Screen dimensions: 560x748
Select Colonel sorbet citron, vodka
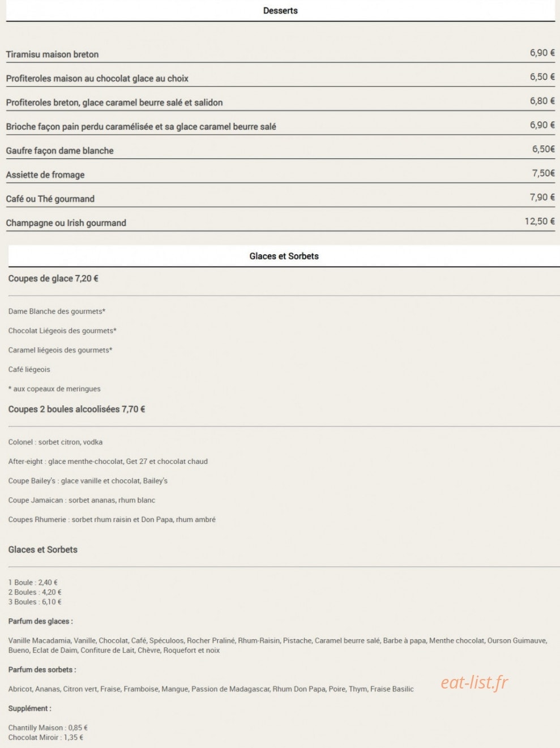point(55,442)
